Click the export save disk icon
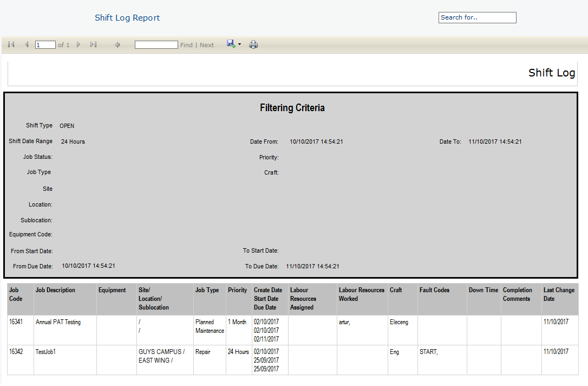 [231, 44]
